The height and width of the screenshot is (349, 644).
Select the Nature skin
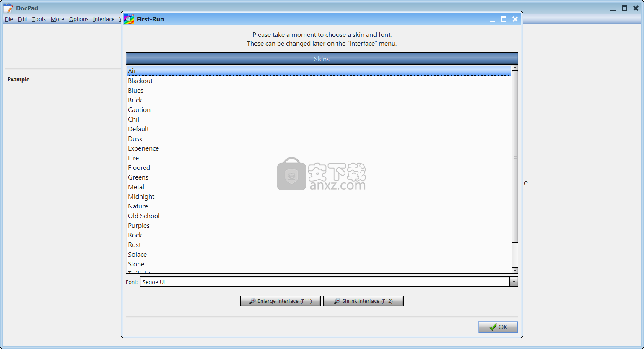319,206
